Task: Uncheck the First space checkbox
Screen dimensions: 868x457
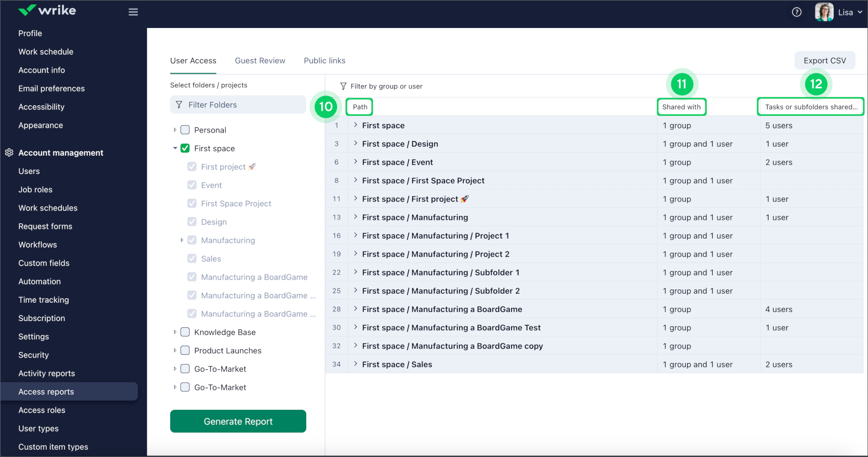Action: pos(185,148)
